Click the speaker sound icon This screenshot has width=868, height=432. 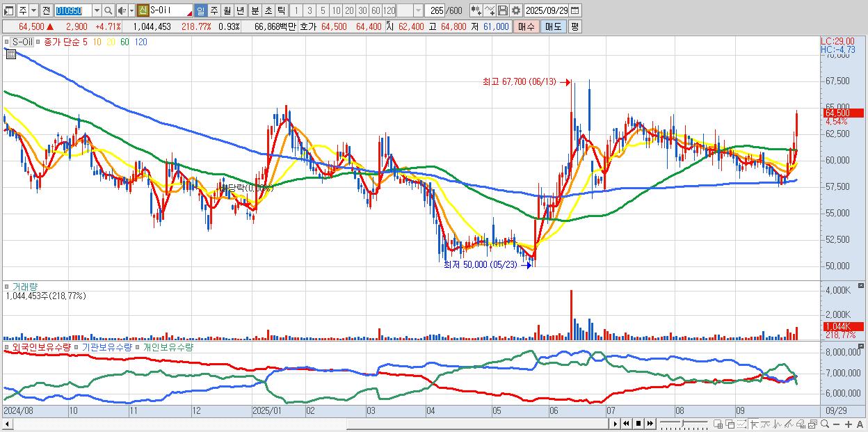coord(122,10)
